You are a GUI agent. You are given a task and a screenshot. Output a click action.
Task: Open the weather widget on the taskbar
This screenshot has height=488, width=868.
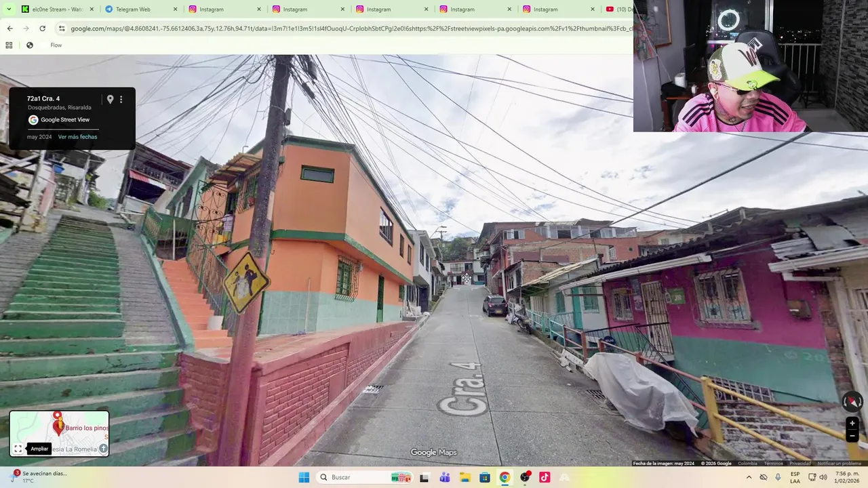click(x=39, y=477)
